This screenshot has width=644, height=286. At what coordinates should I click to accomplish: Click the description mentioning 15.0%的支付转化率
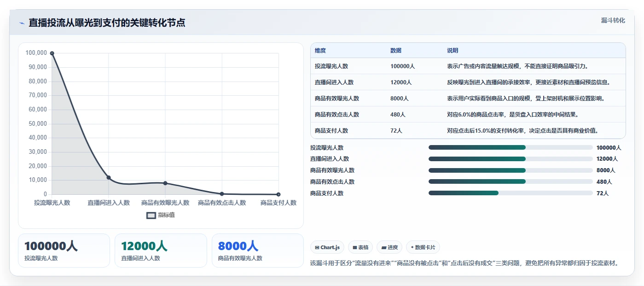pyautogui.click(x=523, y=131)
